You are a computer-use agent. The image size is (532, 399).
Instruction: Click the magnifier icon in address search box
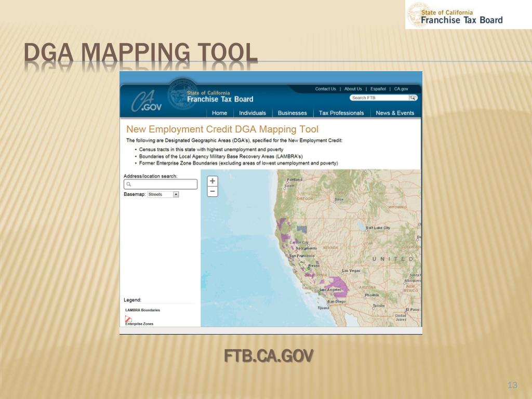click(x=129, y=184)
